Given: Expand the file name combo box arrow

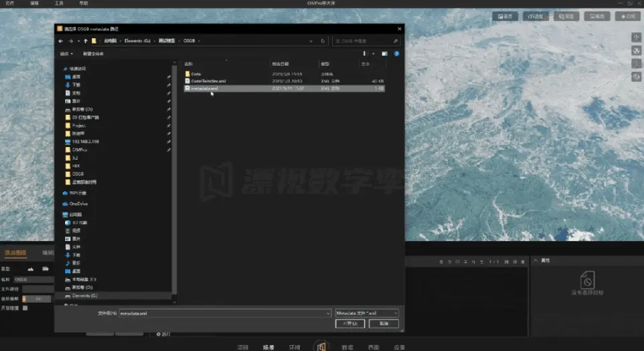Looking at the screenshot, I should click(x=328, y=313).
